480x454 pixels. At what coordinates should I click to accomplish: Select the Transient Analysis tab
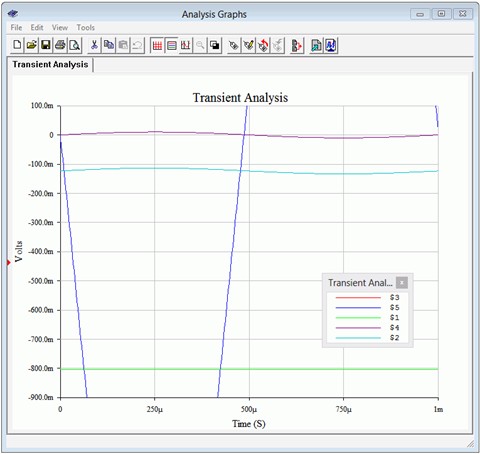pos(50,64)
